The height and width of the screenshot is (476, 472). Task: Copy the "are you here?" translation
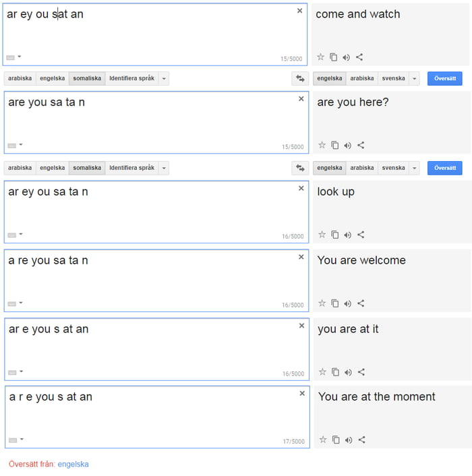tap(334, 145)
